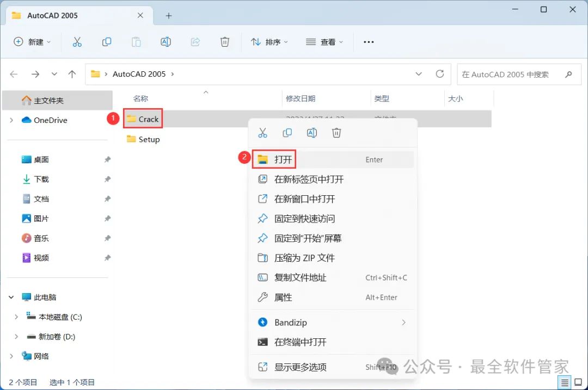Unpin 音乐 from quick access
This screenshot has width=588, height=390.
click(107, 238)
